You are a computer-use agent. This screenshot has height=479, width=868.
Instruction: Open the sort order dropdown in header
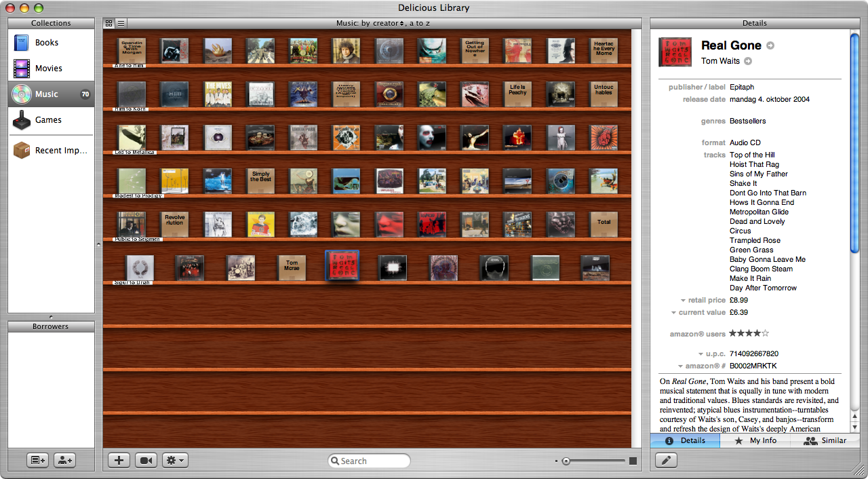coord(383,23)
